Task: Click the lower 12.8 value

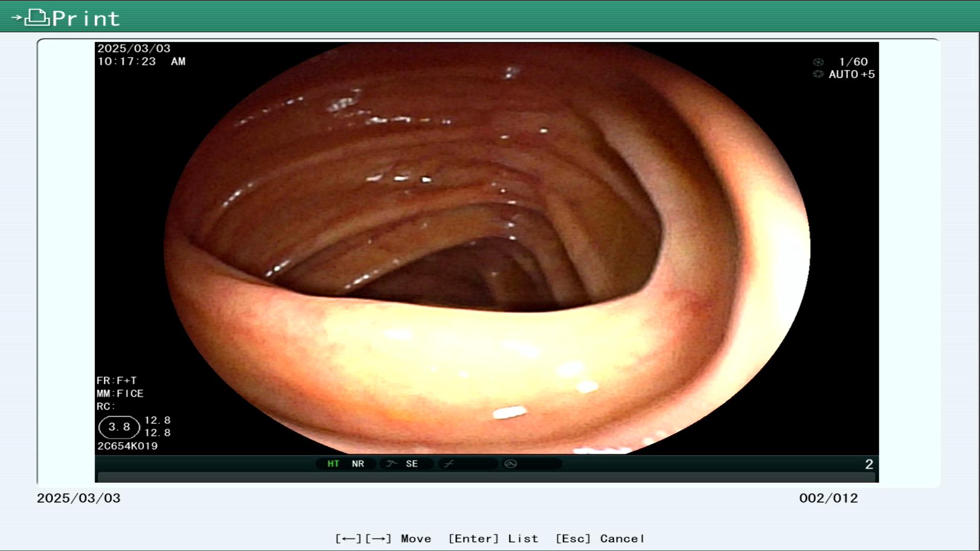Action: (x=157, y=433)
